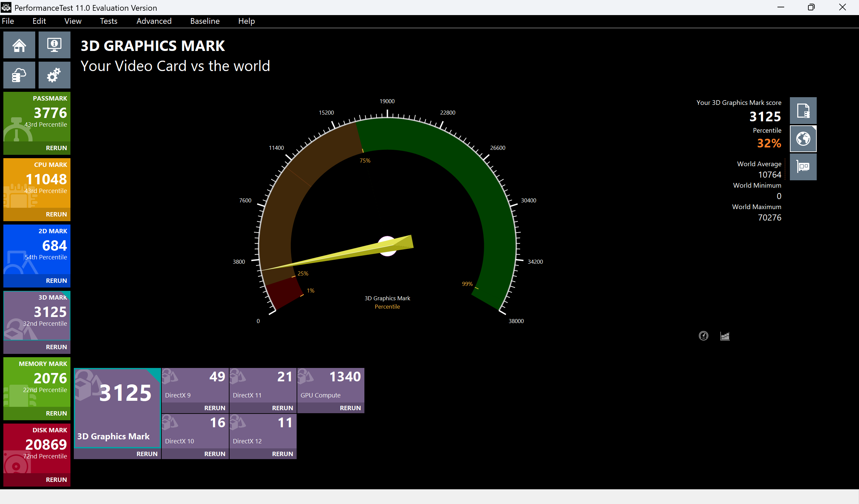Click the cloud baseline upload icon
This screenshot has width=859, height=504.
19,75
